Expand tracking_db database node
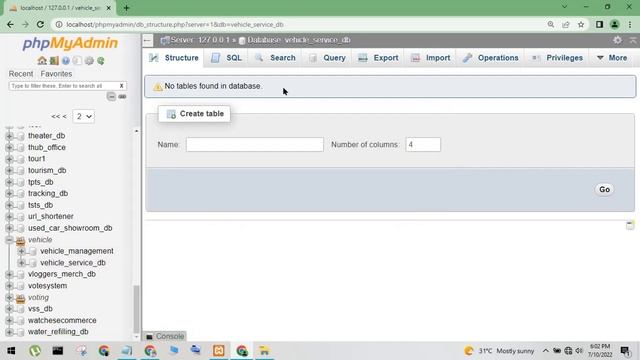The image size is (640, 360). (9, 193)
